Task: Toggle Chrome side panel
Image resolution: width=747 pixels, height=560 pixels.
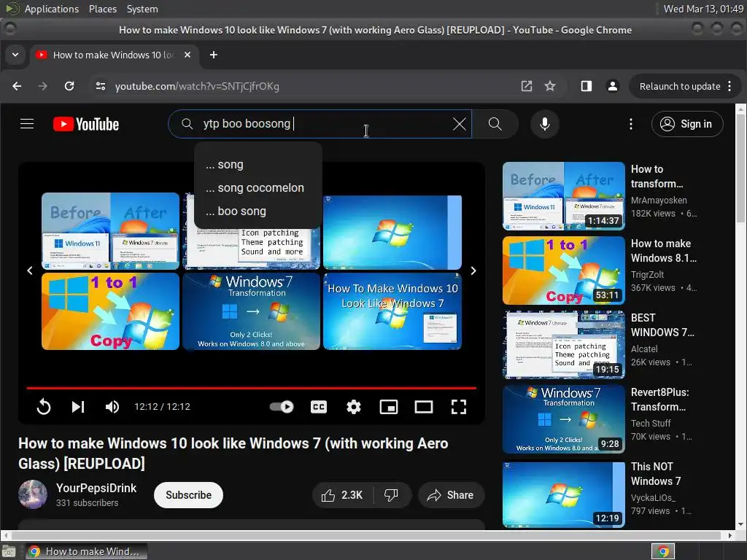Action: pos(587,86)
